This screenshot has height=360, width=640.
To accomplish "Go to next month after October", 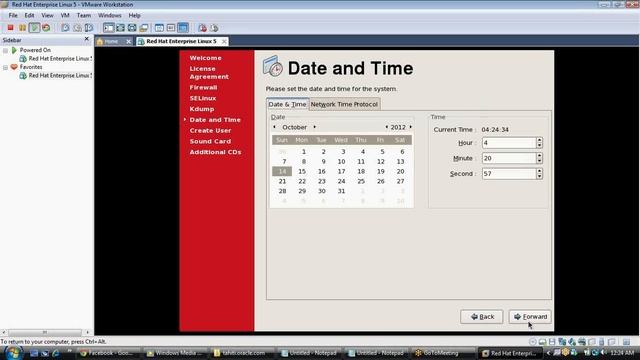I will click(314, 127).
